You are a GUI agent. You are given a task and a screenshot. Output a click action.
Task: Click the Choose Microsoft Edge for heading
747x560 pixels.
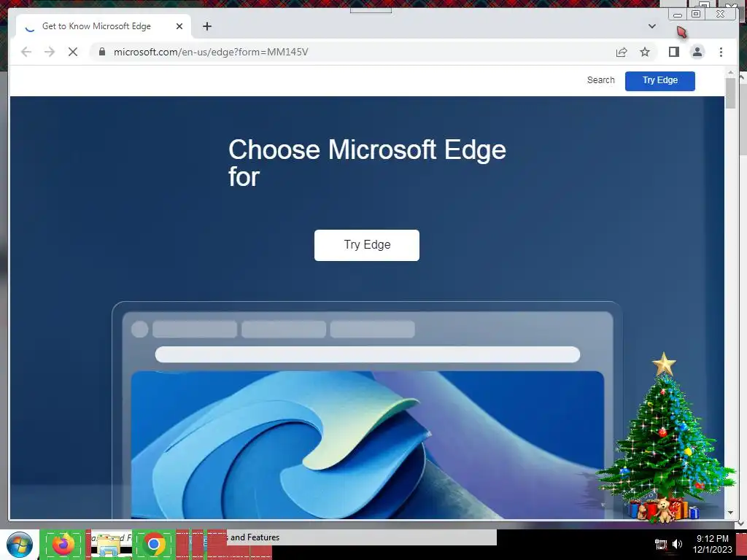coord(367,163)
